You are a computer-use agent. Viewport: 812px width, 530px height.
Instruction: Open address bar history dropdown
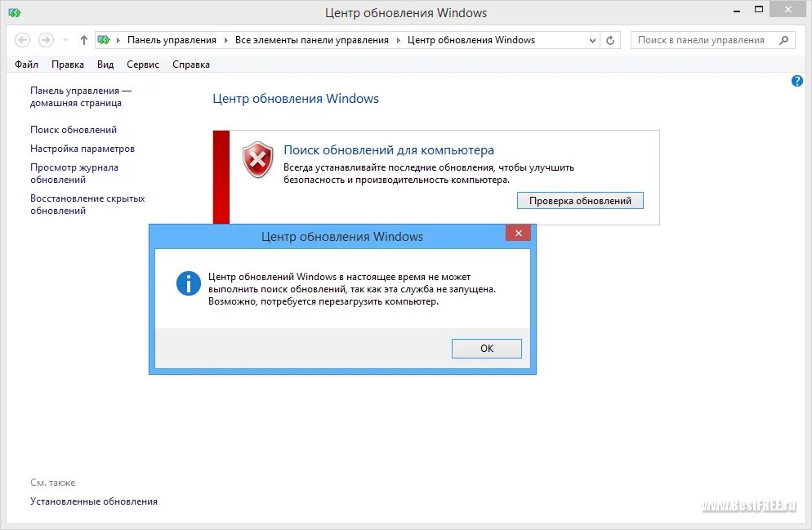[x=592, y=40]
